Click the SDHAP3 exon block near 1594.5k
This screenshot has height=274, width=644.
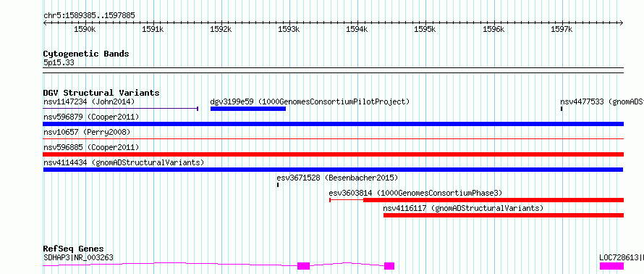pyautogui.click(x=389, y=266)
